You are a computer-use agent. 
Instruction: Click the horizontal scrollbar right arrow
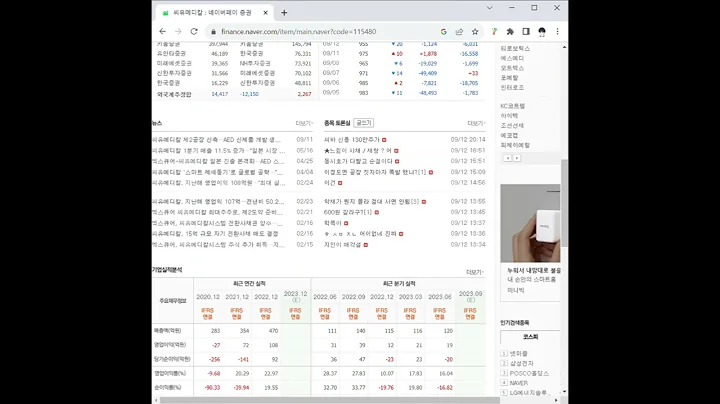[x=557, y=400]
